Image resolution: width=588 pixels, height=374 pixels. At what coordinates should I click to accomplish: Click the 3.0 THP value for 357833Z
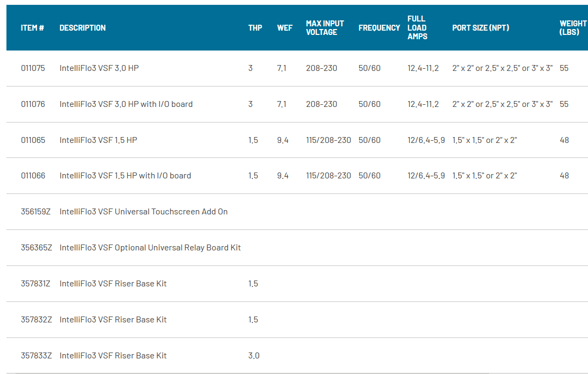[253, 356]
